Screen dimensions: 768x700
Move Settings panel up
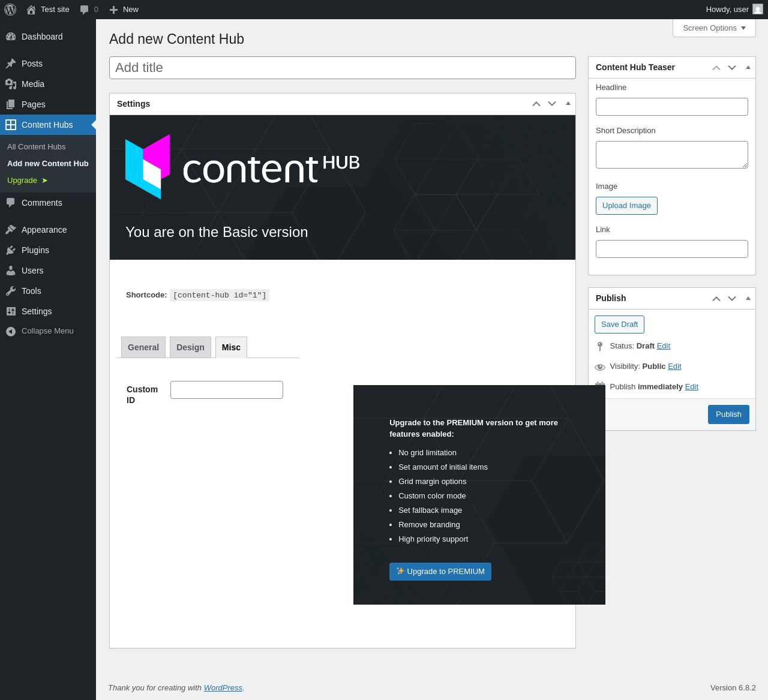coord(536,104)
